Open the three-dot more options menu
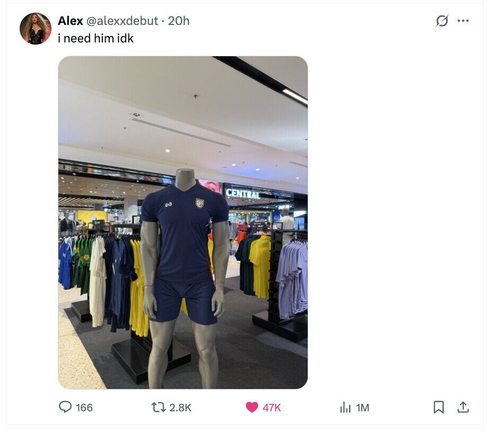Viewport: 504px width, 432px height. coord(463,21)
